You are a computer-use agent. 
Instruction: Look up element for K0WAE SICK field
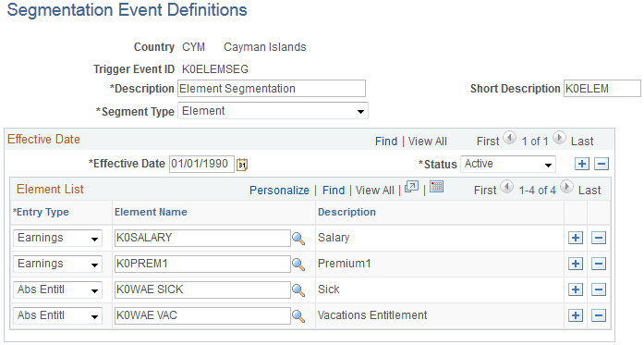pos(298,290)
